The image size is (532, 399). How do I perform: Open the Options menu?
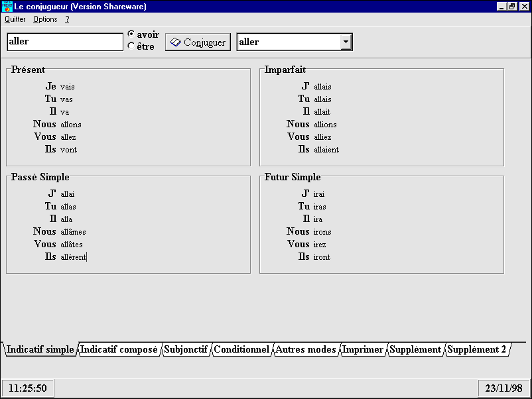[x=46, y=19]
